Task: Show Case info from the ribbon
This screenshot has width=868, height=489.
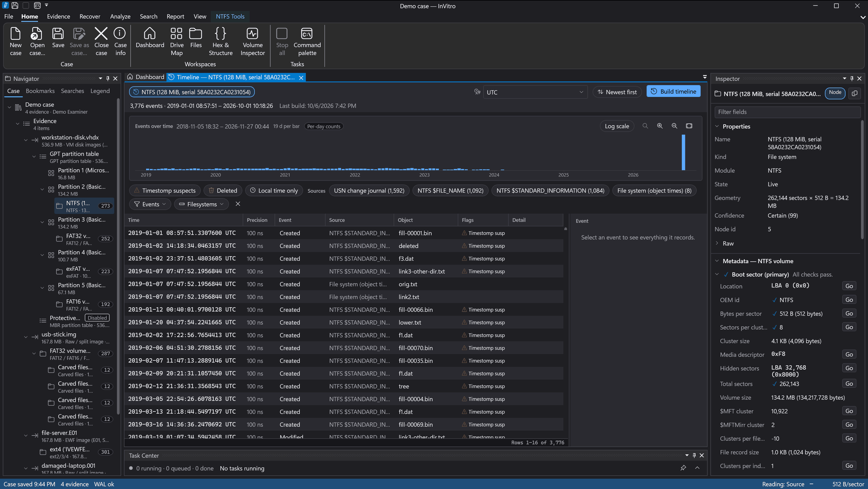Action: tap(120, 41)
